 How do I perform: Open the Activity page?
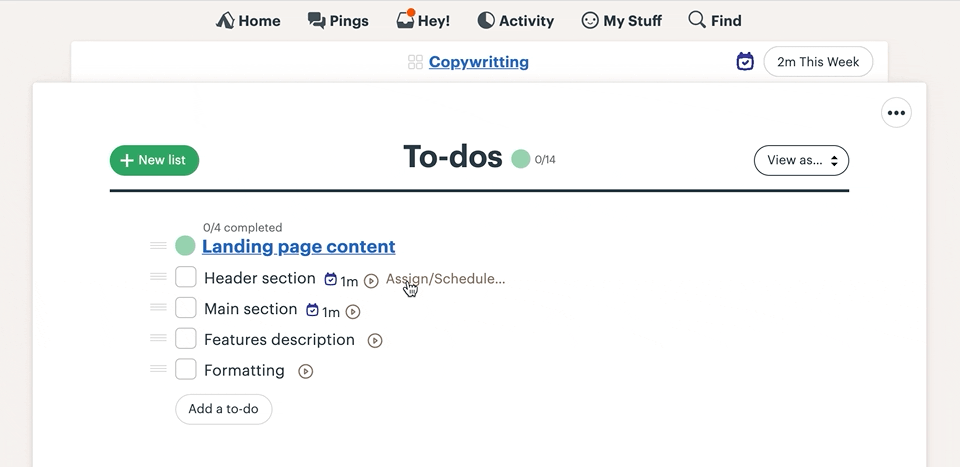click(516, 21)
